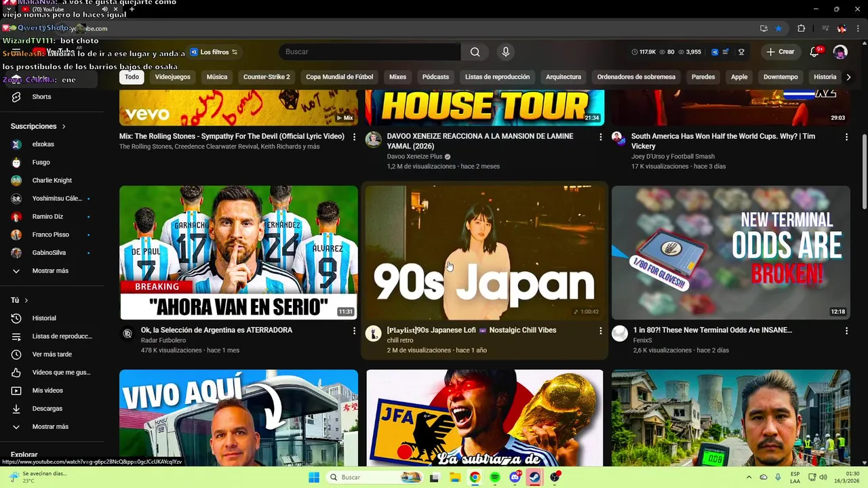Expand Mostrar más under Suscripciones

pos(52,271)
